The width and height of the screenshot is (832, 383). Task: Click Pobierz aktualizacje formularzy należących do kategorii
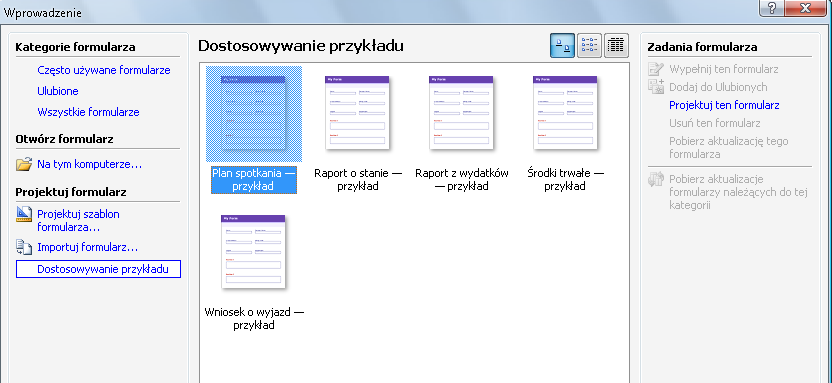(x=738, y=192)
